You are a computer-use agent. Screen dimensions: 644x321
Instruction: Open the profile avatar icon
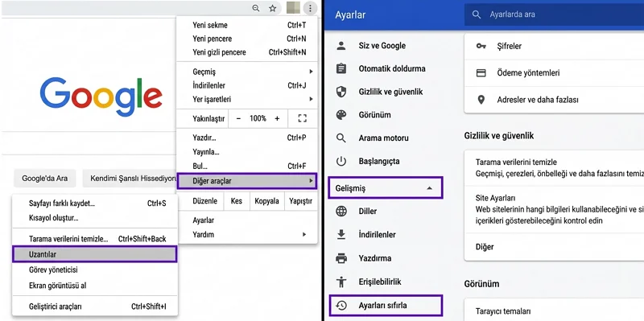(293, 8)
